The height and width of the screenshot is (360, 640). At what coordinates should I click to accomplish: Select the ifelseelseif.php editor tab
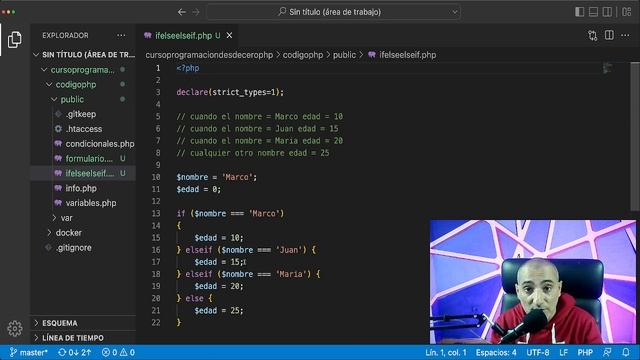(x=187, y=36)
